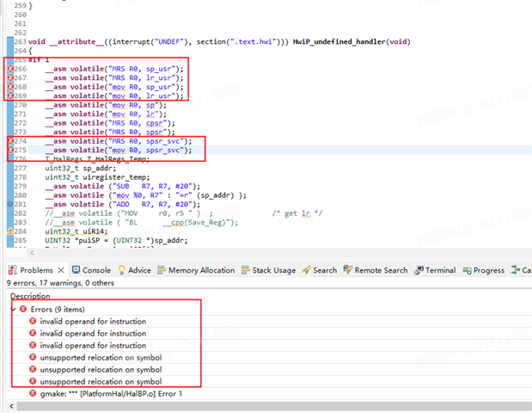
Task: Click the line 272 cpsr MRS statement
Action: point(110,123)
